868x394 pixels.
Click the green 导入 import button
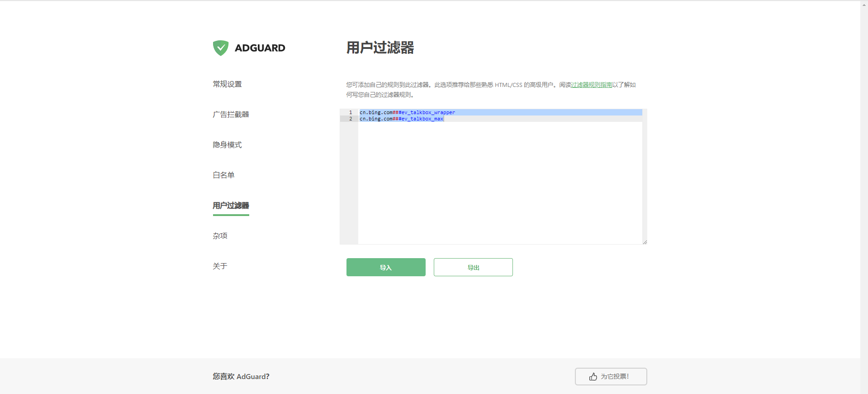[x=386, y=267]
